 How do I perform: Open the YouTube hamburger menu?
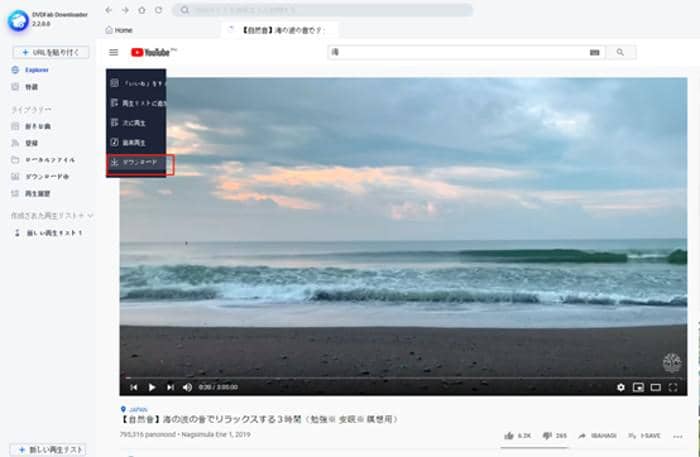click(x=113, y=52)
